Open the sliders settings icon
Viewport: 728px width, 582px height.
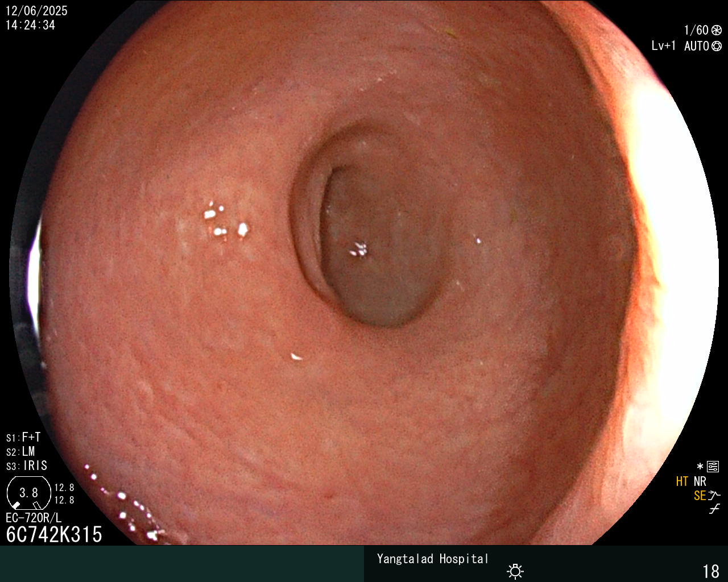713,467
